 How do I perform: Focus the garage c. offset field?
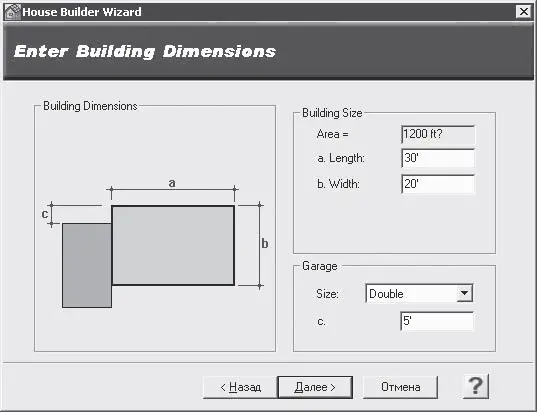437,321
